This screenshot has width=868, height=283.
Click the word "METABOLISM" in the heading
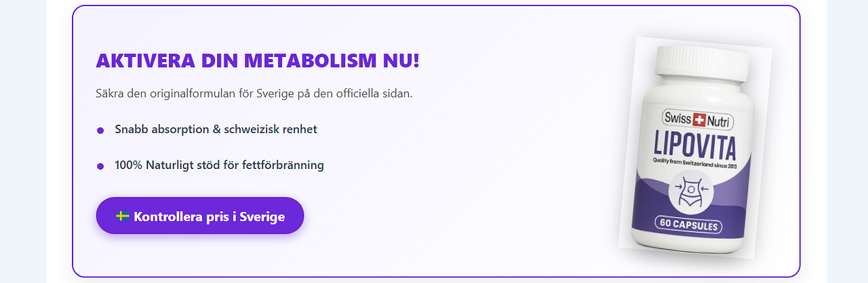pos(308,60)
